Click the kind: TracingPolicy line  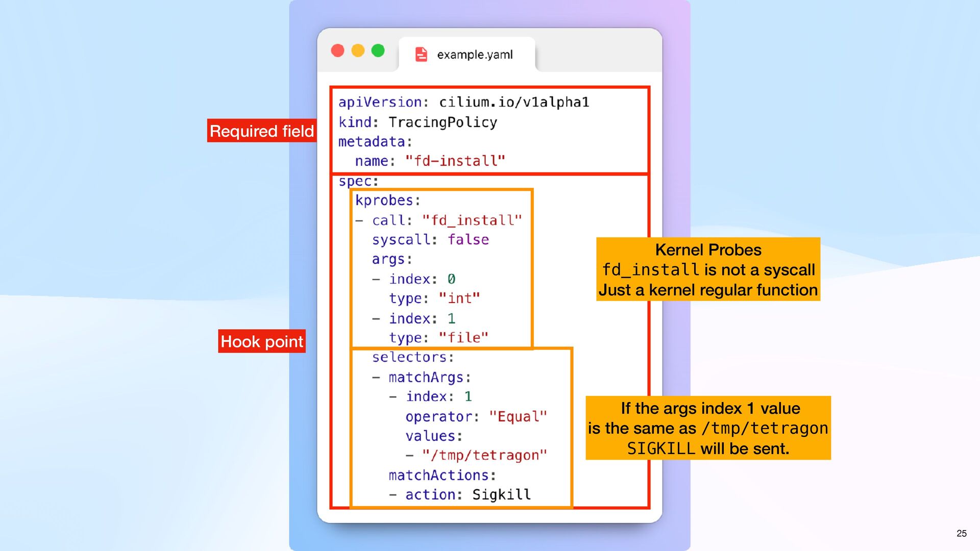pyautogui.click(x=418, y=122)
